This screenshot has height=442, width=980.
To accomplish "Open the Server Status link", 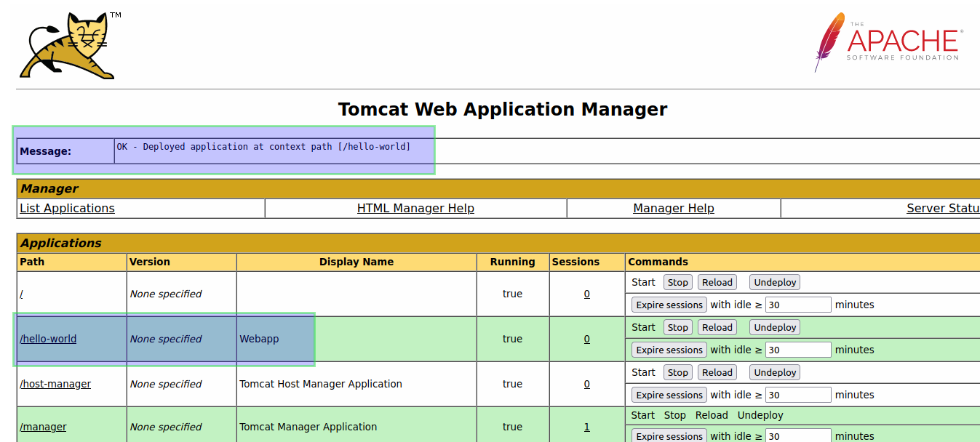I will coord(943,209).
